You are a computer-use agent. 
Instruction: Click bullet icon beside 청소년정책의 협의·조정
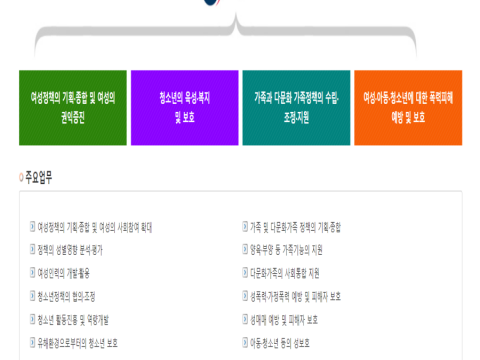click(32, 296)
